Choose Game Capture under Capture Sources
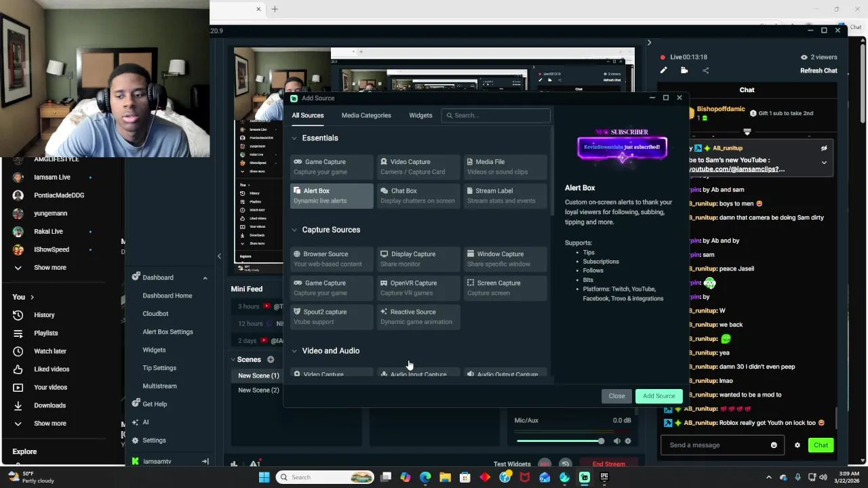The width and height of the screenshot is (868, 488). coord(332,288)
